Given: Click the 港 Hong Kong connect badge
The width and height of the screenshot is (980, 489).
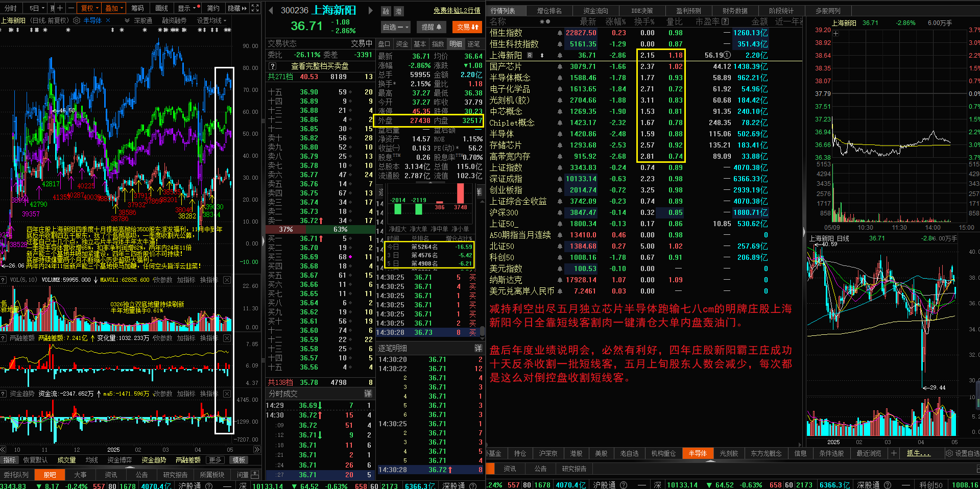Looking at the screenshot, I should click(398, 11).
